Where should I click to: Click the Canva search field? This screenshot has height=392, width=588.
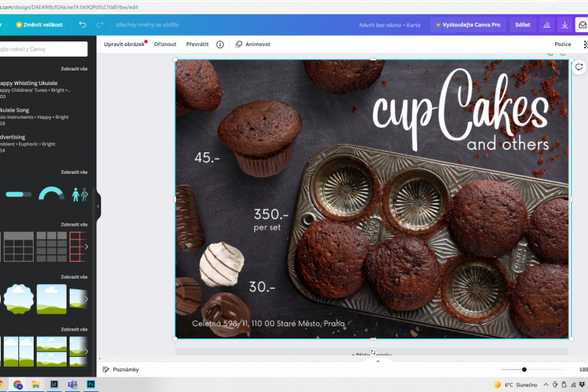tap(43, 49)
